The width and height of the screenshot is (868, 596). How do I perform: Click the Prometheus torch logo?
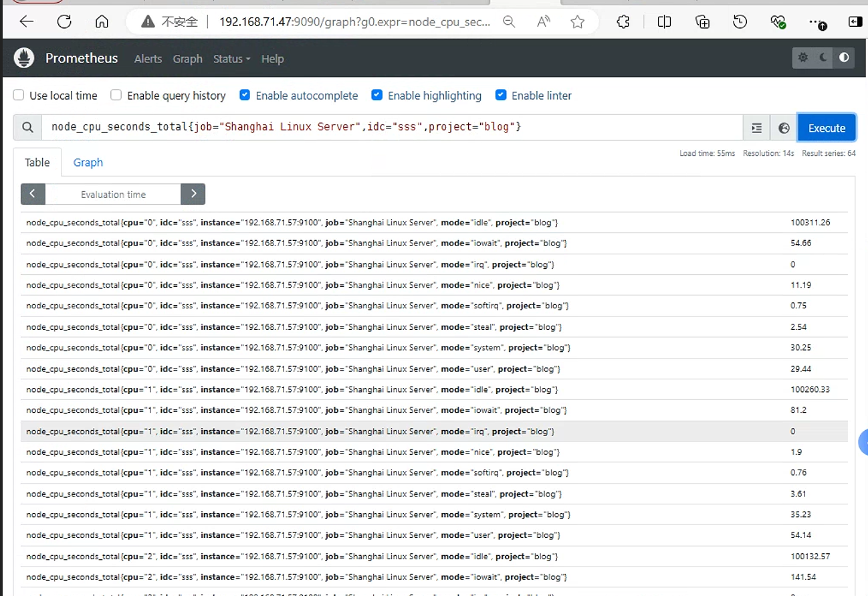point(24,58)
